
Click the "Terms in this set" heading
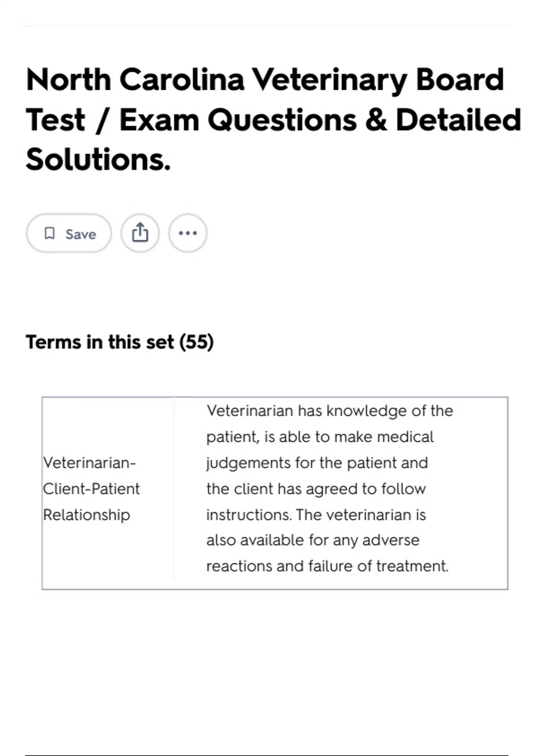(x=100, y=342)
